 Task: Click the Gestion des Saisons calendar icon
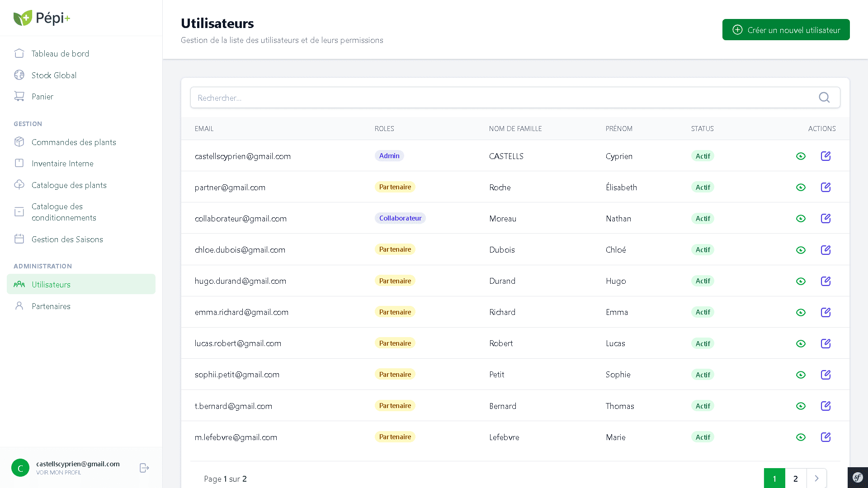pos(19,239)
